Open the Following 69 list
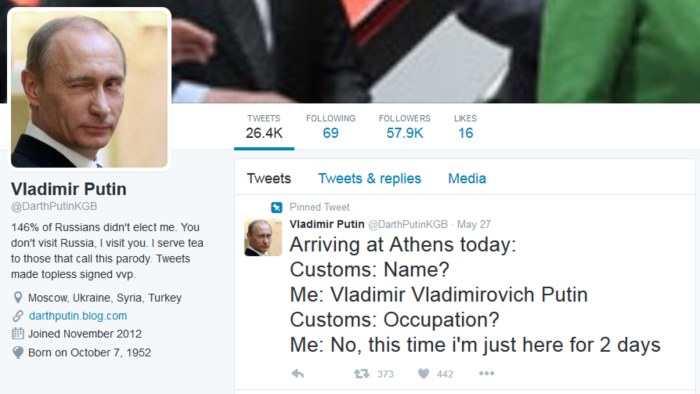700x394 pixels. coord(330,127)
